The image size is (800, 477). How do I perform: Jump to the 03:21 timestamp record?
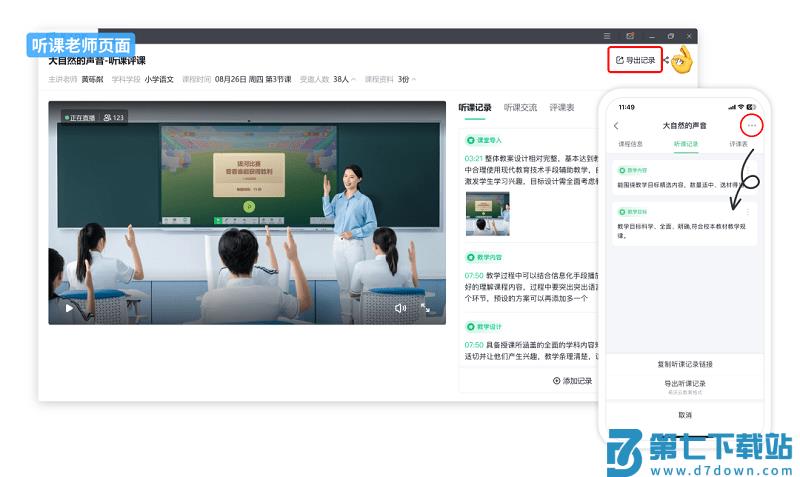pyautogui.click(x=473, y=159)
